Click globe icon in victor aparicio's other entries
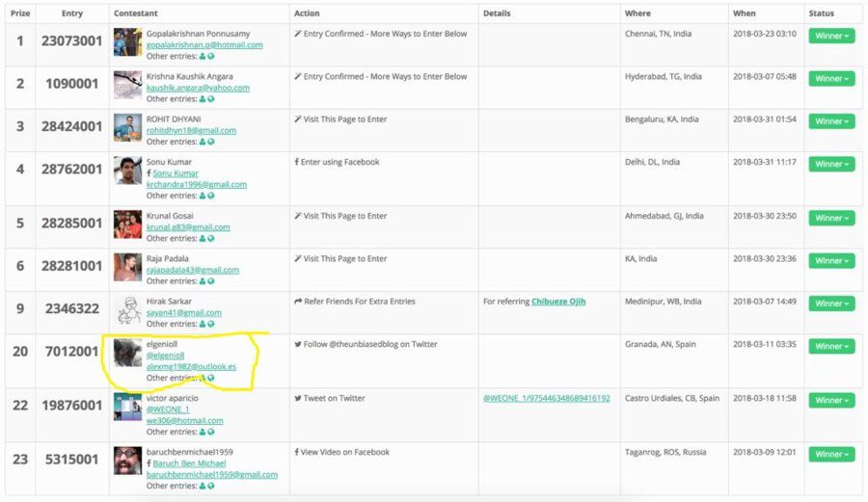The width and height of the screenshot is (868, 502). (x=211, y=432)
